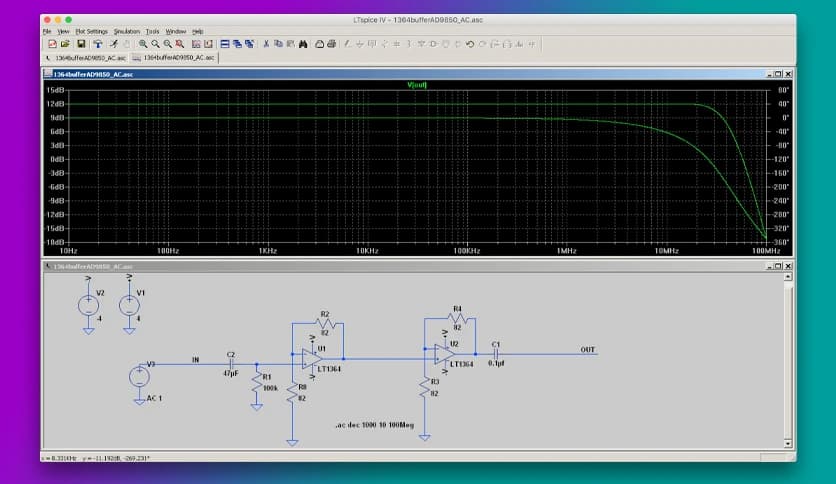The height and width of the screenshot is (484, 836).
Task: Open the Simulation menu
Action: [127, 31]
